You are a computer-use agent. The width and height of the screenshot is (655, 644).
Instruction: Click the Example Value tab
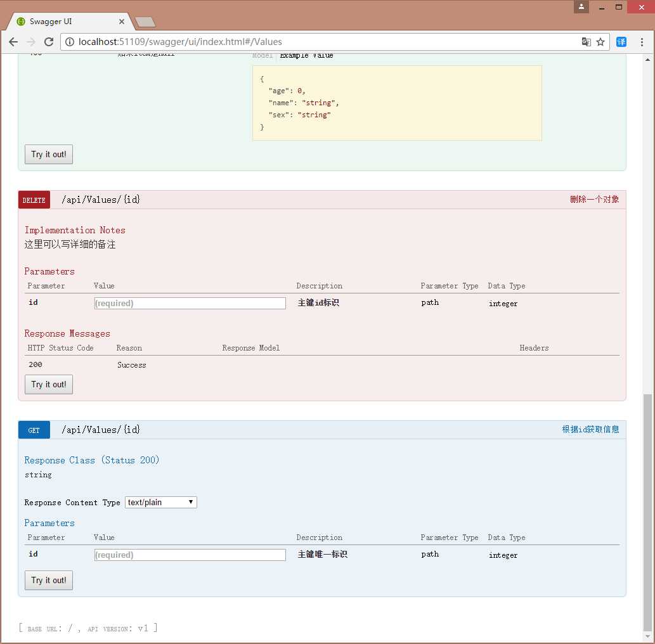tap(306, 56)
